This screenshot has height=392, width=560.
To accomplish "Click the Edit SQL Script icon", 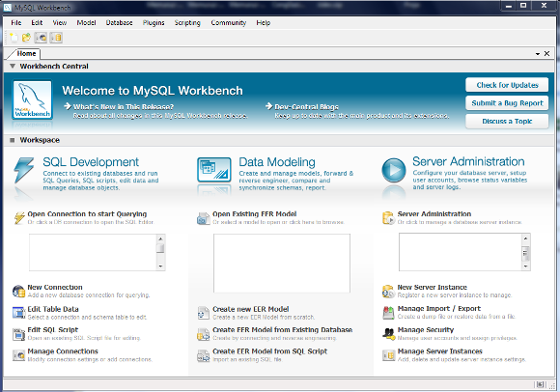I will (18, 334).
